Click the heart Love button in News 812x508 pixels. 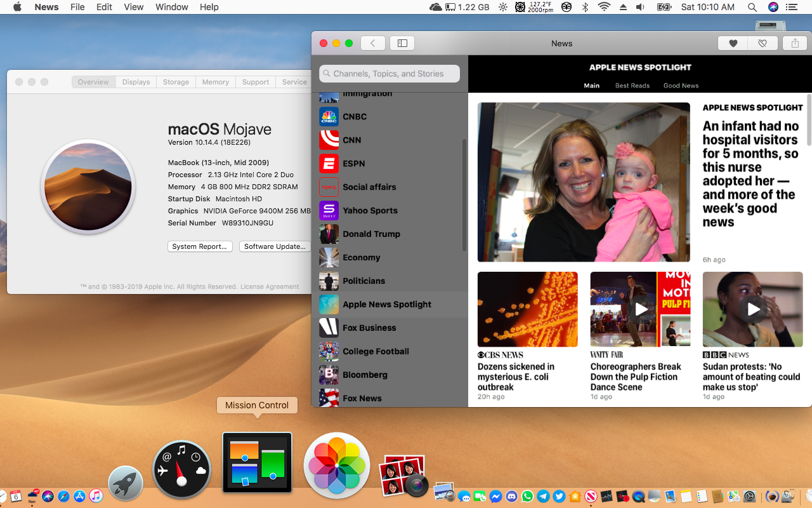coord(733,43)
